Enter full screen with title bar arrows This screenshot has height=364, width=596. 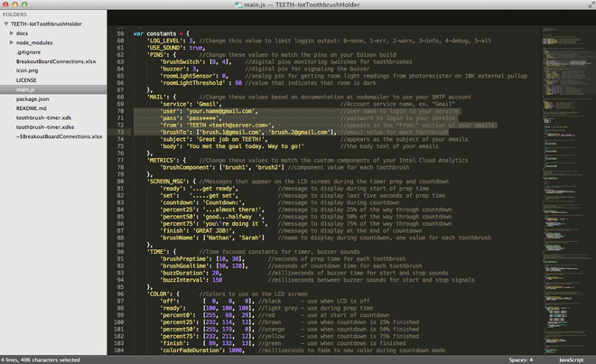point(591,5)
